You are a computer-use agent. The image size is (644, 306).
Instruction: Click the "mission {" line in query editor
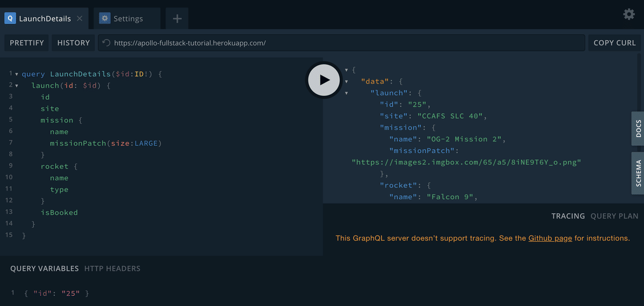click(x=61, y=120)
